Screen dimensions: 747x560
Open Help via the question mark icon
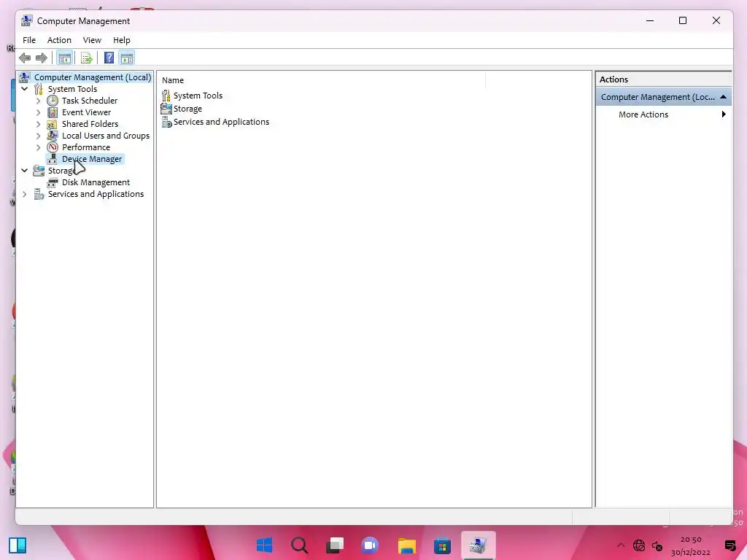pyautogui.click(x=109, y=58)
